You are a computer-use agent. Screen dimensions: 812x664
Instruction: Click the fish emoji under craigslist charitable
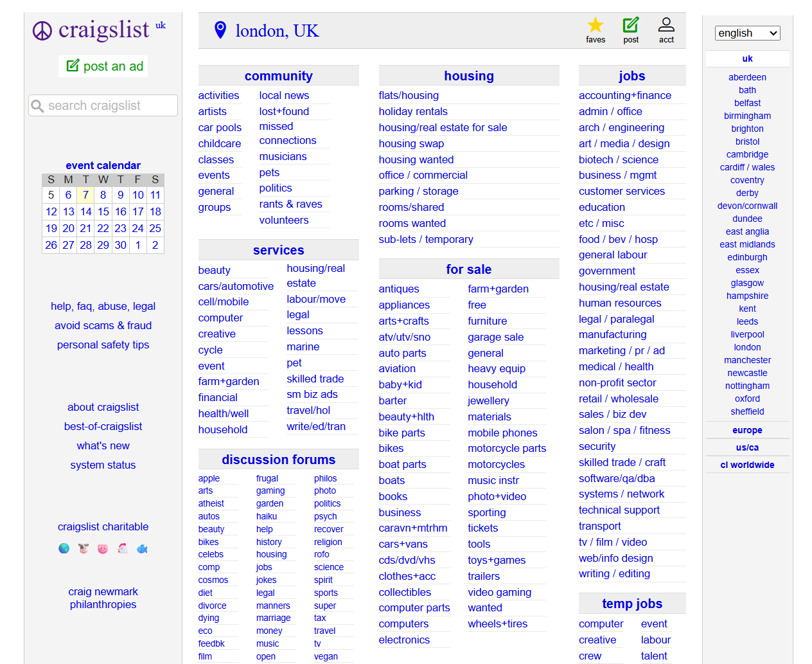click(142, 548)
